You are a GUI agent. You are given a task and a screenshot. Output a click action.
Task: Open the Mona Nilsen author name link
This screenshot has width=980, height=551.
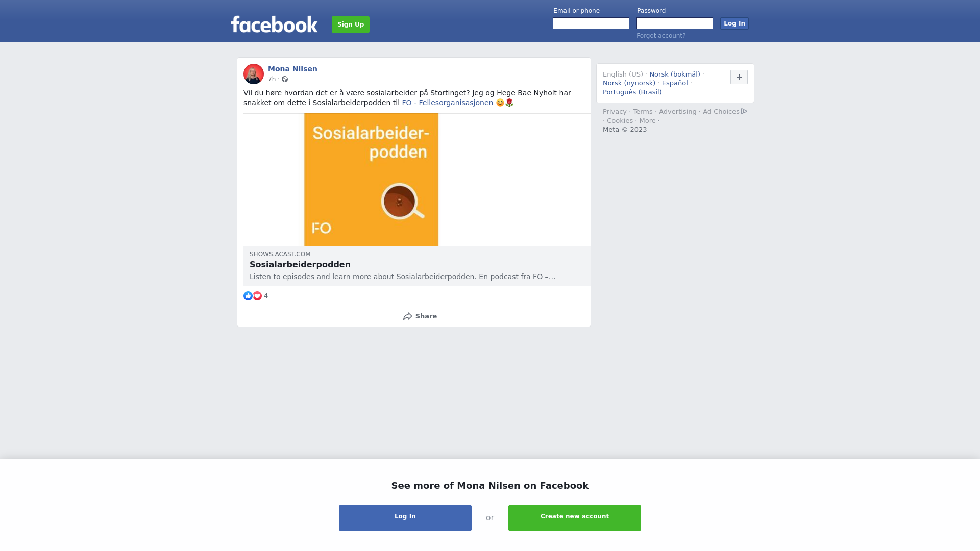pyautogui.click(x=292, y=69)
